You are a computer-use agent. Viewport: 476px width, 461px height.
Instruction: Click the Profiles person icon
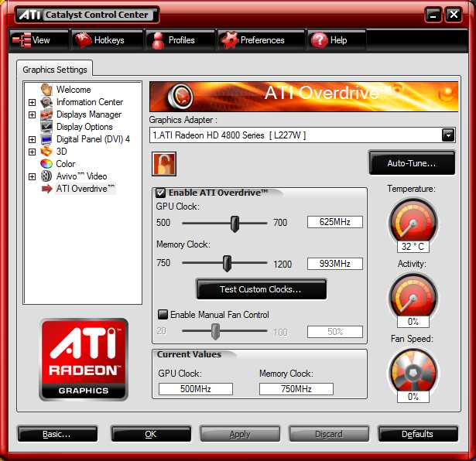pyautogui.click(x=158, y=40)
